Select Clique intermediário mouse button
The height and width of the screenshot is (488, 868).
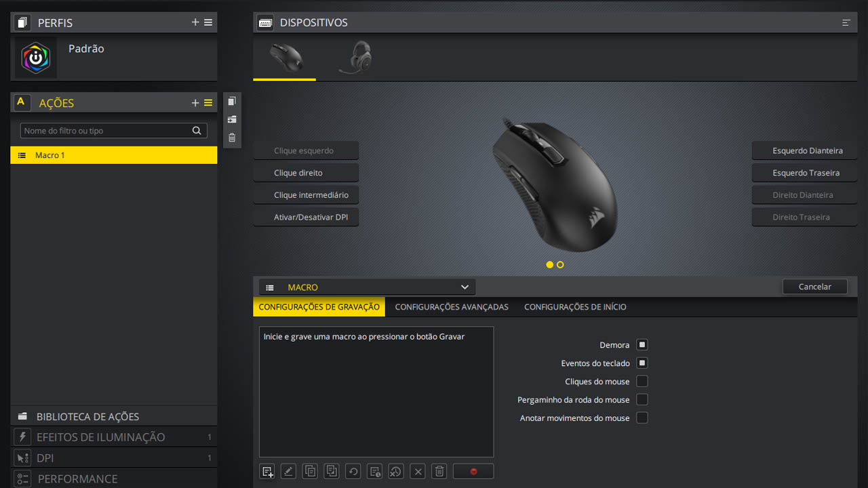click(x=306, y=195)
